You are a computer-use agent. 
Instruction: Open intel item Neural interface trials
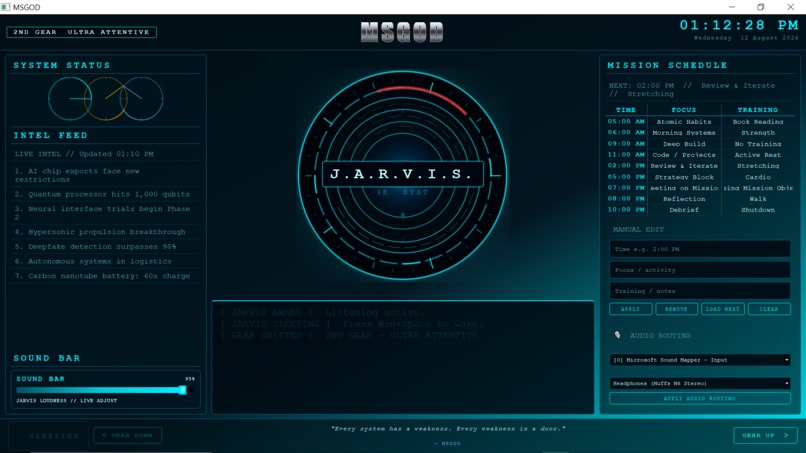coord(106,213)
